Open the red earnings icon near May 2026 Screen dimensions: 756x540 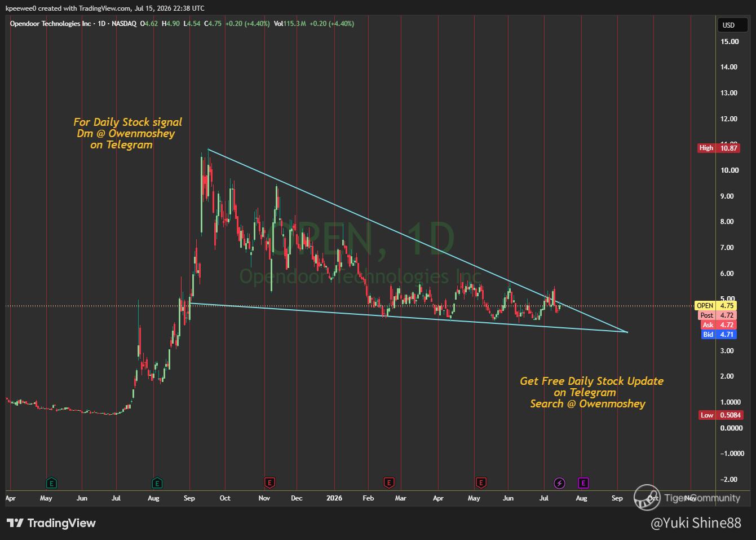coord(481,482)
